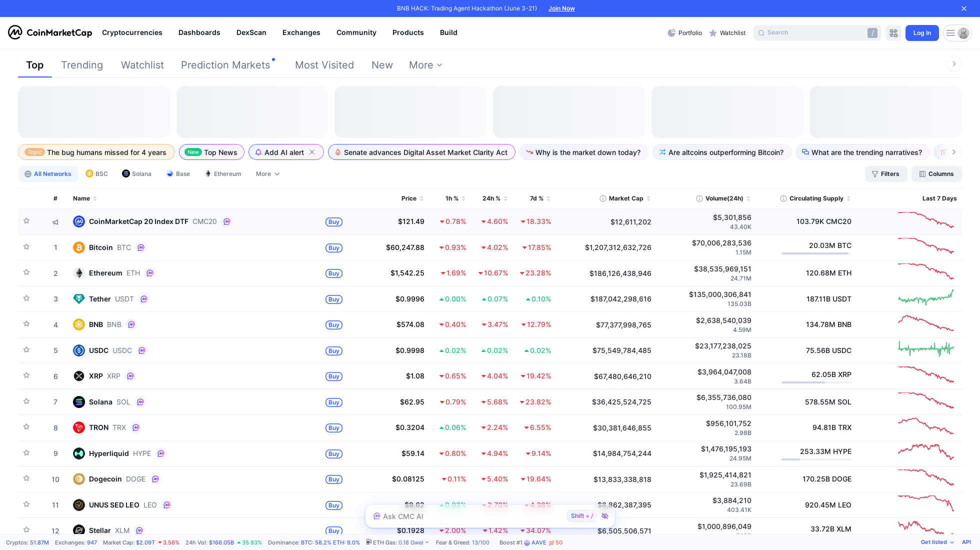Click the BNB coin logo

click(x=78, y=324)
